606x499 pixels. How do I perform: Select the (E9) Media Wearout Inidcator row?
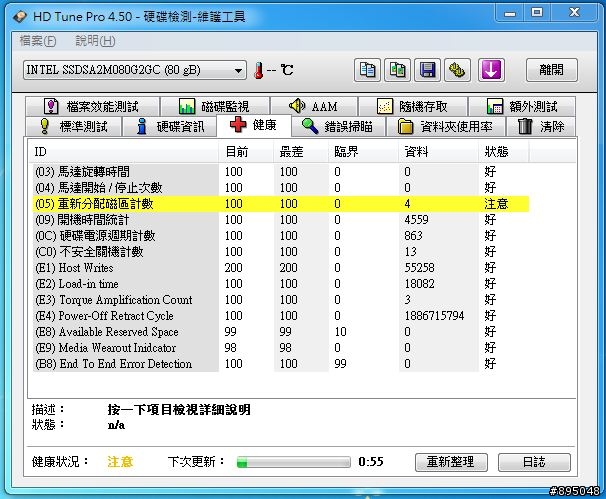point(281,348)
